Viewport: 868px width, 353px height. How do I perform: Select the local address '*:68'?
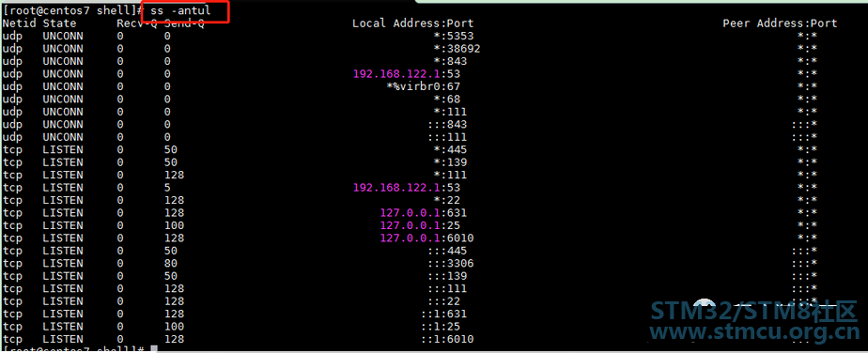pyautogui.click(x=447, y=99)
